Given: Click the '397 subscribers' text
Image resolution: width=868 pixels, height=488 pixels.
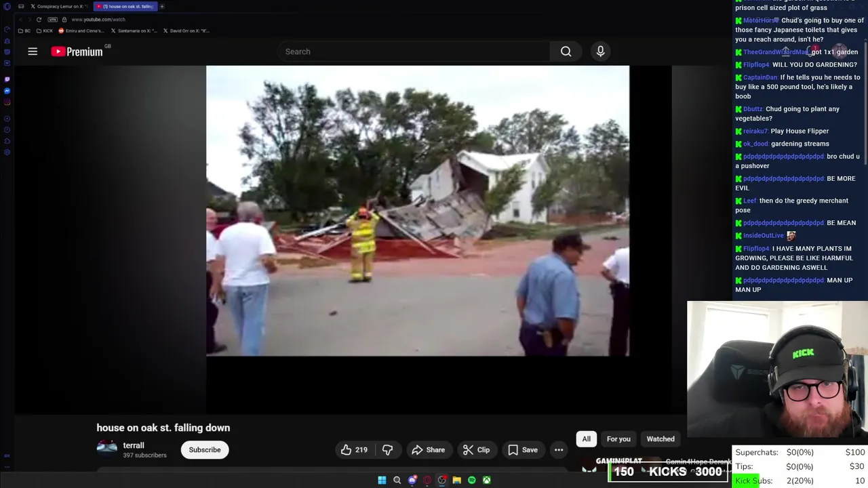Looking at the screenshot, I should click(x=144, y=455).
